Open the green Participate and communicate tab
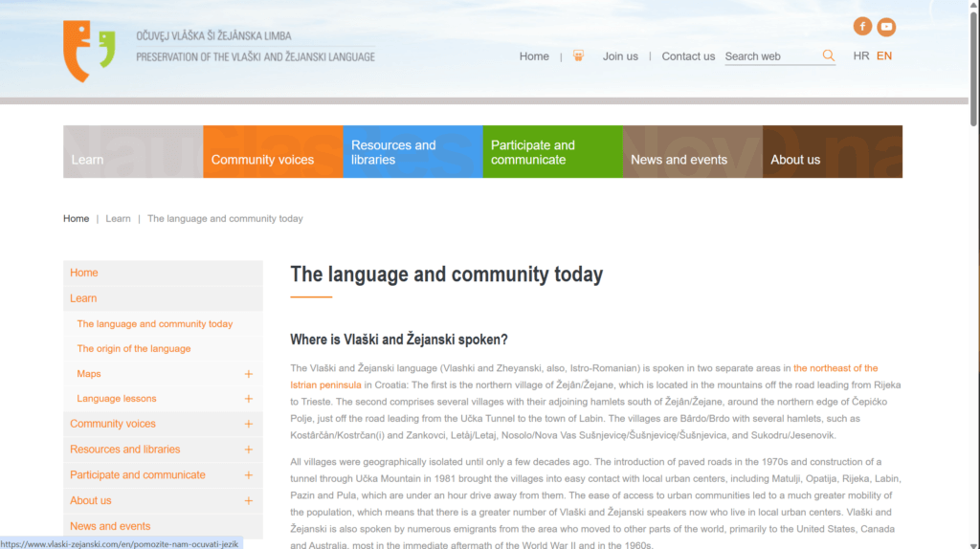Image resolution: width=980 pixels, height=549 pixels. (x=552, y=152)
